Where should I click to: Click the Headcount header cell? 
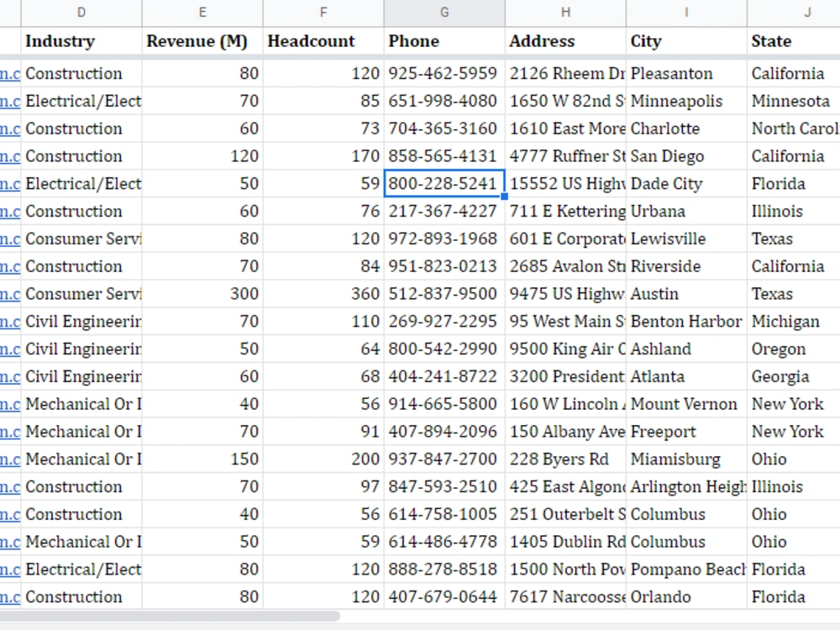coord(323,40)
